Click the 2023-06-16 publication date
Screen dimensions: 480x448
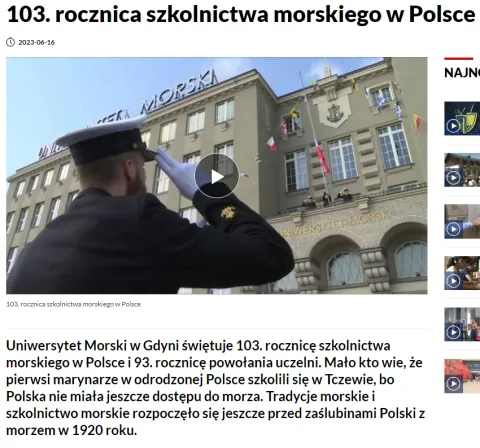[x=36, y=43]
